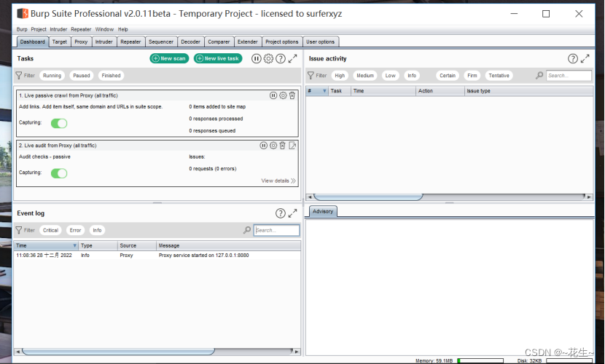Toggle the Error event log filter
Image resolution: width=605 pixels, height=364 pixels.
(75, 230)
